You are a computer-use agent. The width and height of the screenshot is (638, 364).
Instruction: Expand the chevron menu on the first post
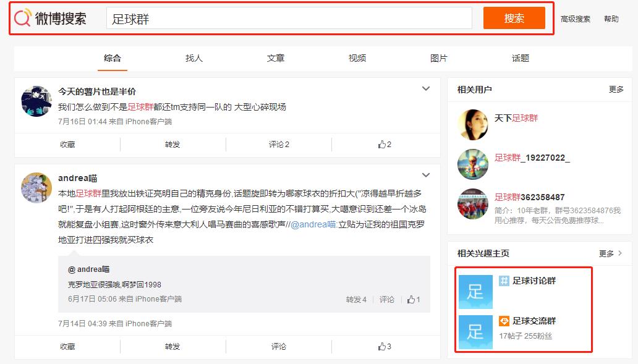426,88
